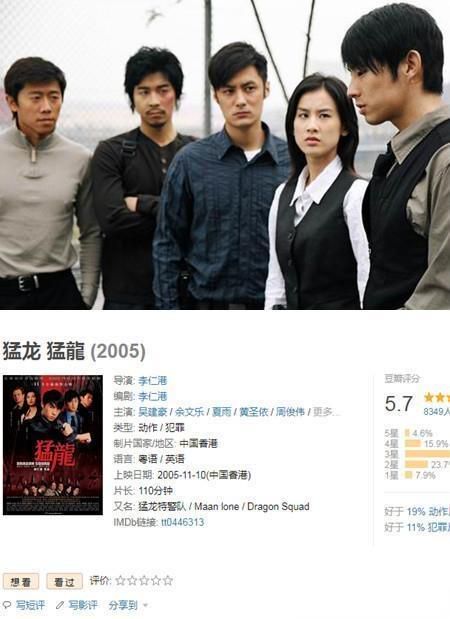Click the fifth rating star
450x619 pixels.
point(168,580)
